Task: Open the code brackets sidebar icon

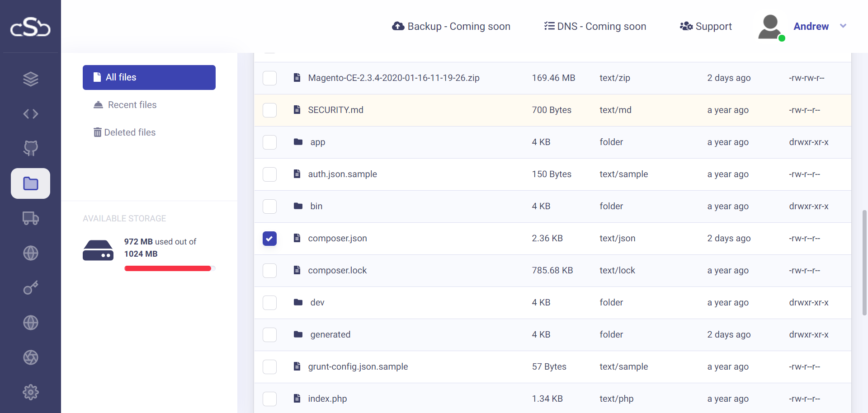Action: [x=30, y=114]
